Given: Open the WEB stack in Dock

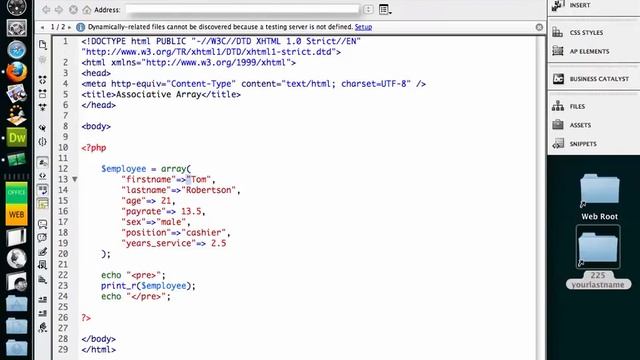Looking at the screenshot, I should tap(16, 214).
